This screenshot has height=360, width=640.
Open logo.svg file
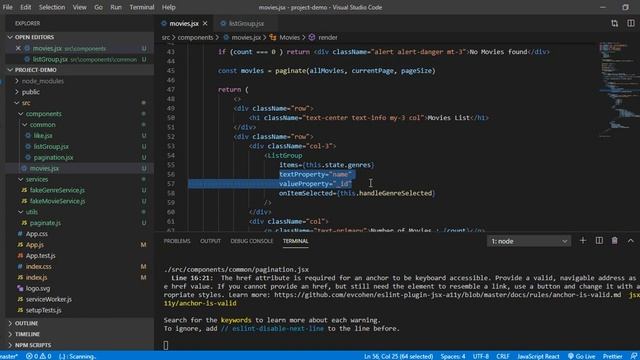click(80, 288)
